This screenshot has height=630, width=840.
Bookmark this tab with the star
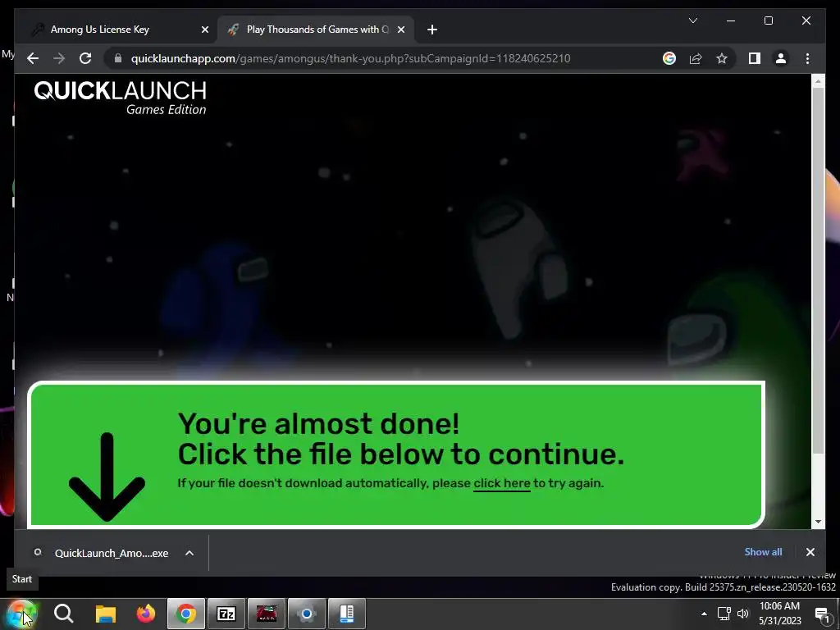pos(722,58)
